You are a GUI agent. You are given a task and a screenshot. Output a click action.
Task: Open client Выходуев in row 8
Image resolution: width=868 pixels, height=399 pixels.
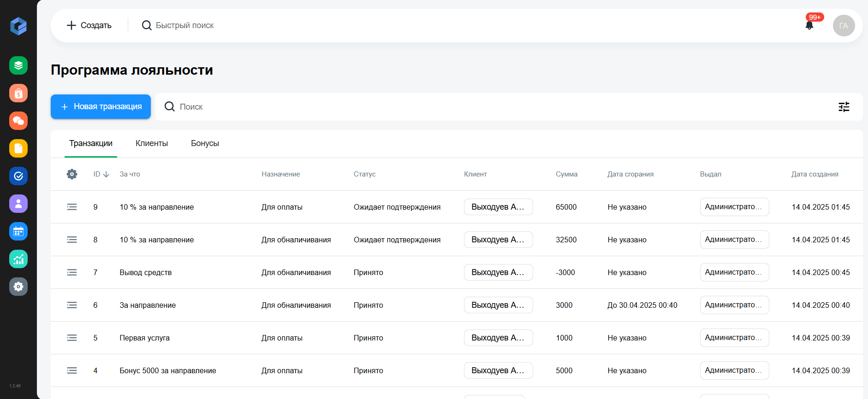tap(498, 240)
